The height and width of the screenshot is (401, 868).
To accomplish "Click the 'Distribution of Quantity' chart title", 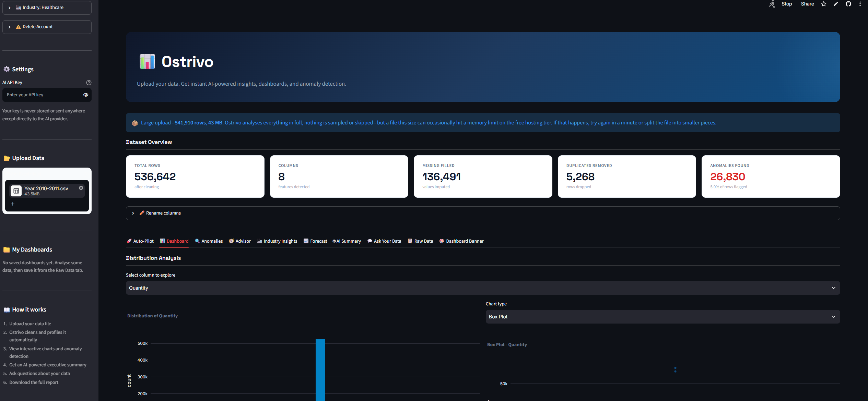I will pyautogui.click(x=152, y=316).
